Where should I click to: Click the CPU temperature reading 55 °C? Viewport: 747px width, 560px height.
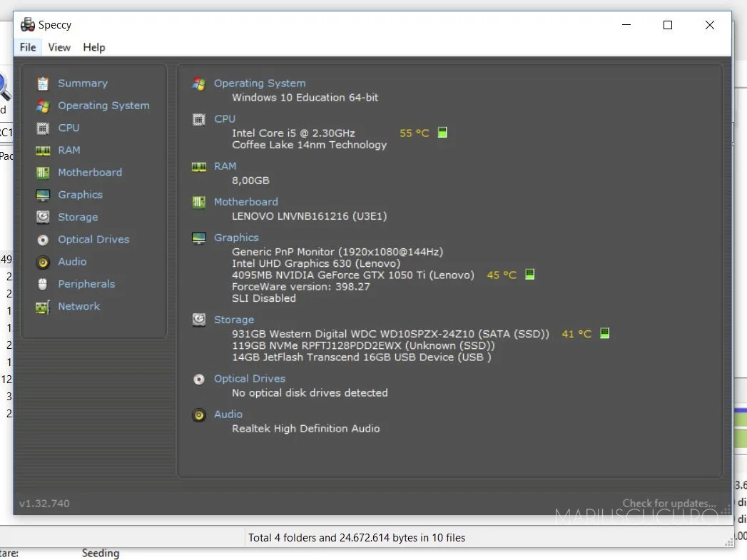pyautogui.click(x=415, y=133)
